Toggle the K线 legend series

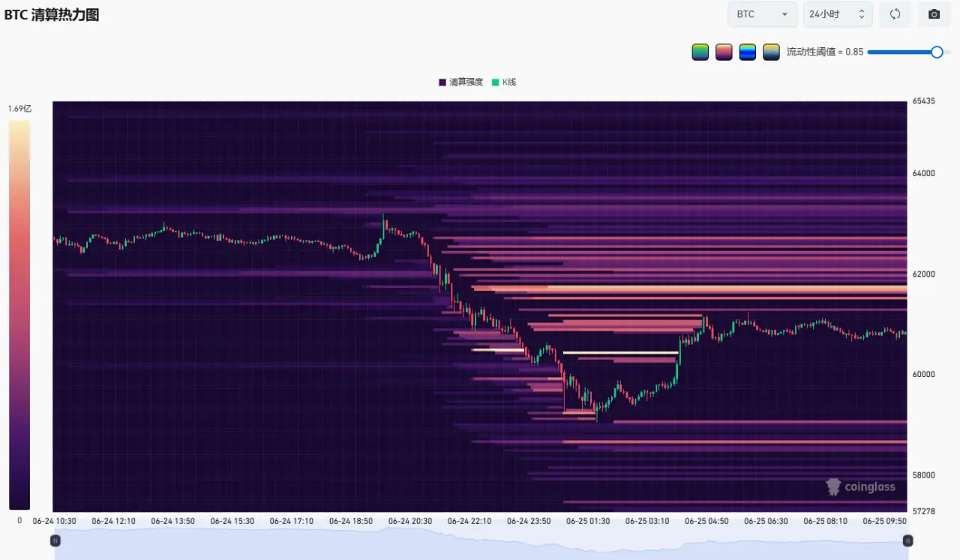coord(504,82)
